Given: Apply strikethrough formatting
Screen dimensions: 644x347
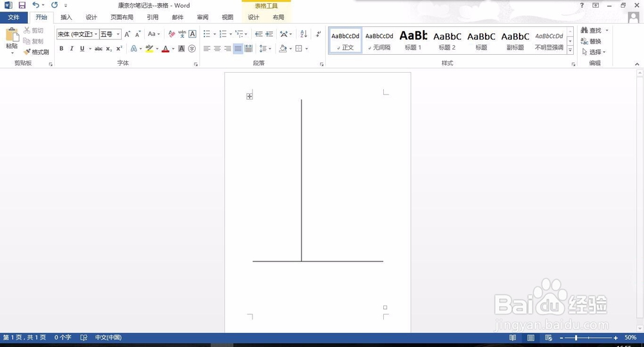Looking at the screenshot, I should coord(99,48).
